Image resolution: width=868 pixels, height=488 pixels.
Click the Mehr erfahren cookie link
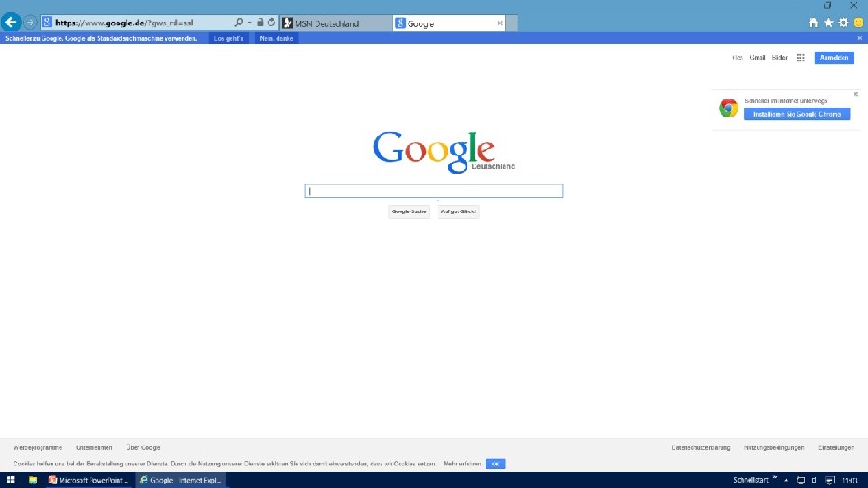click(x=462, y=464)
